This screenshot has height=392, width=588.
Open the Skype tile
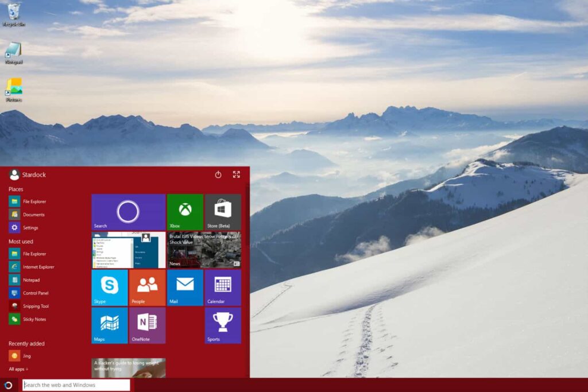(109, 288)
